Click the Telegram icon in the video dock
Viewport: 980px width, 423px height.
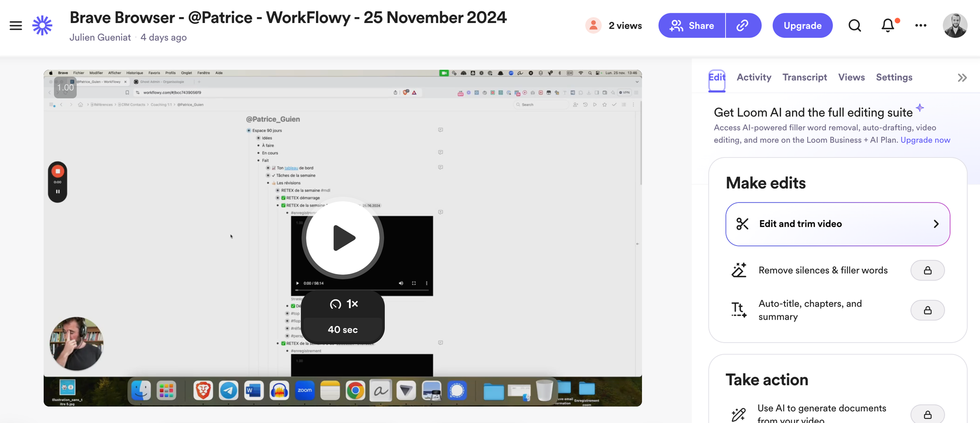coord(228,391)
